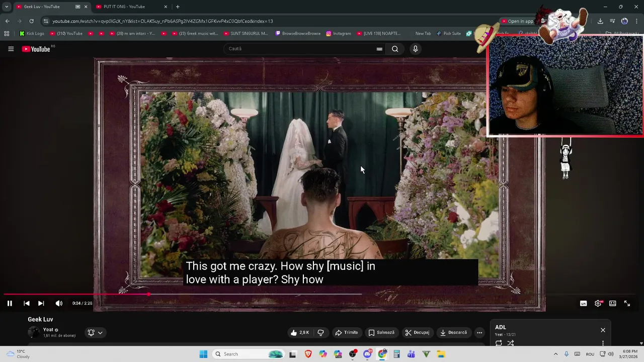Open tab search dropdown arrow
This screenshot has width=644, height=362.
point(7,7)
